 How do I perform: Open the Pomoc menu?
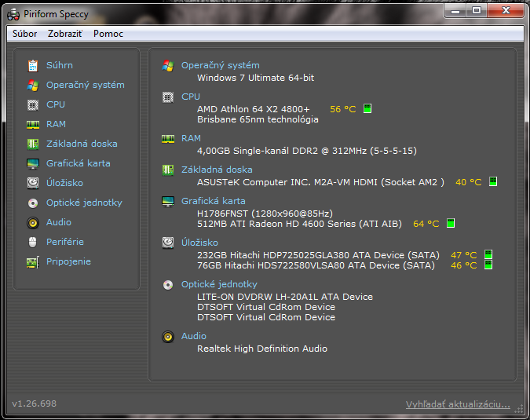tap(108, 34)
